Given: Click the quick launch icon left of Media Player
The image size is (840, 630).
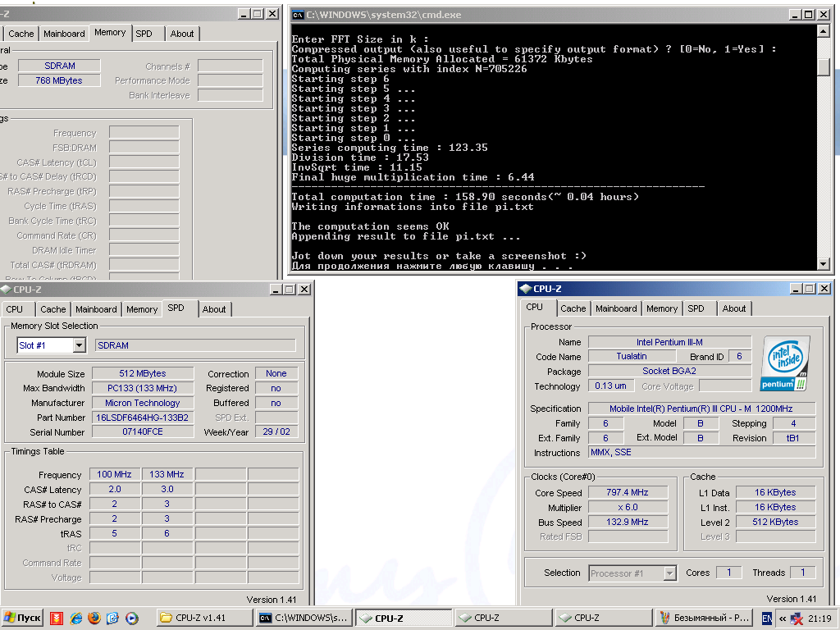Looking at the screenshot, I should coord(112,619).
